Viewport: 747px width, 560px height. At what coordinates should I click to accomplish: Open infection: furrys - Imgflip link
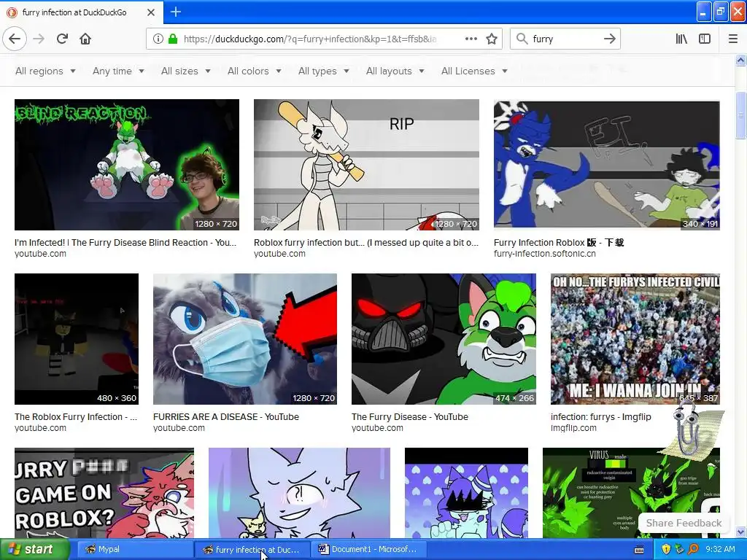click(x=601, y=416)
